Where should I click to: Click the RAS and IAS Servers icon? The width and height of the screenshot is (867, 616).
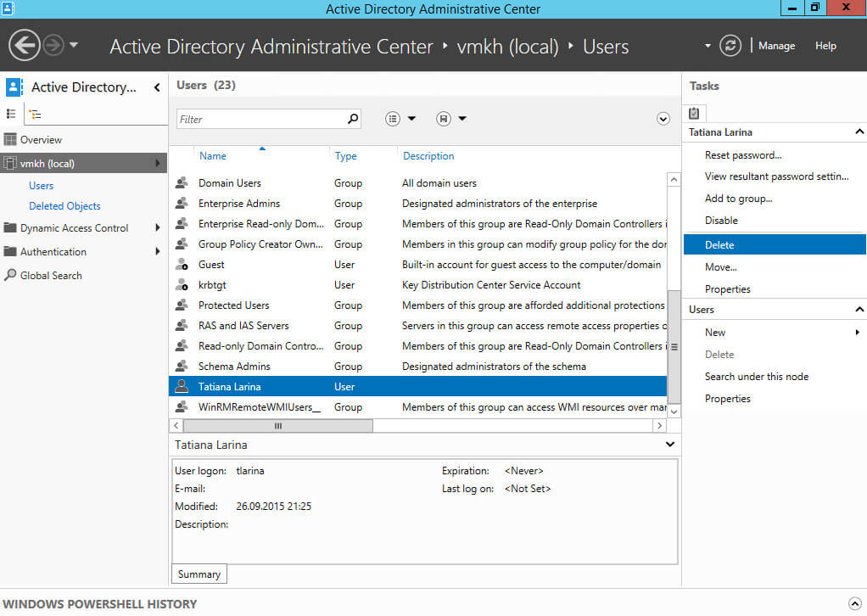(x=182, y=326)
